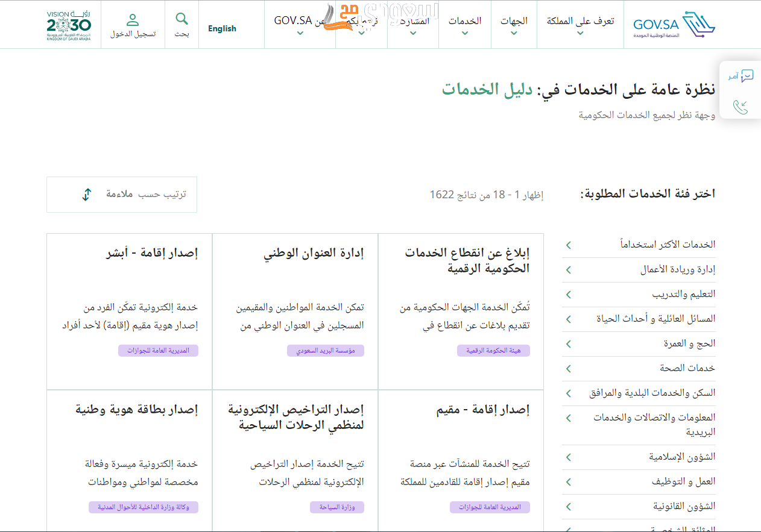
Task: Click the وزارة السياحة agency tag
Action: click(337, 507)
